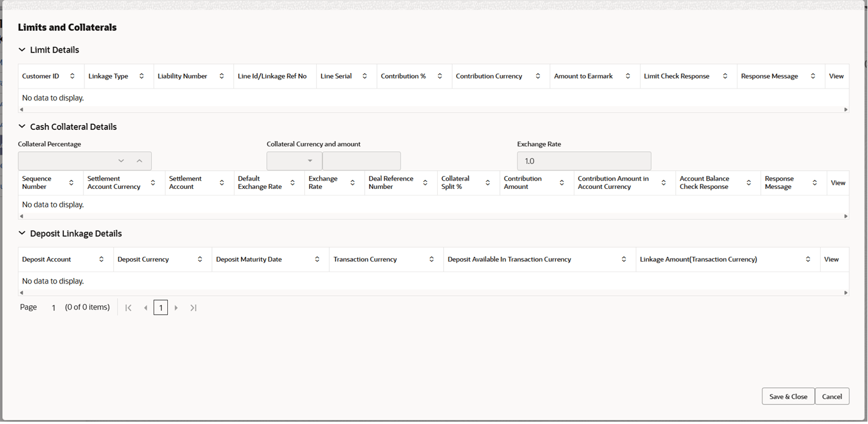Sort by Account Balance Check Response
This screenshot has width=868, height=424.
[749, 183]
